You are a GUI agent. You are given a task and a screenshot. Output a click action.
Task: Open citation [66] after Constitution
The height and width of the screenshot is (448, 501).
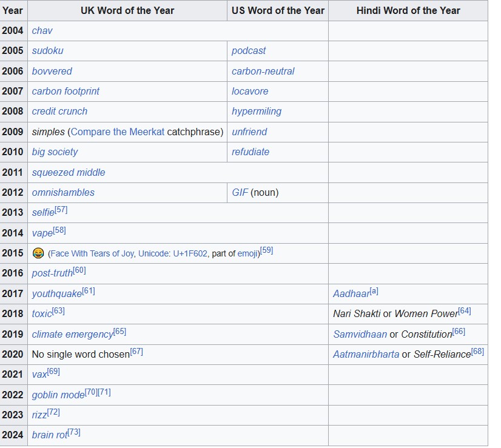click(x=459, y=332)
